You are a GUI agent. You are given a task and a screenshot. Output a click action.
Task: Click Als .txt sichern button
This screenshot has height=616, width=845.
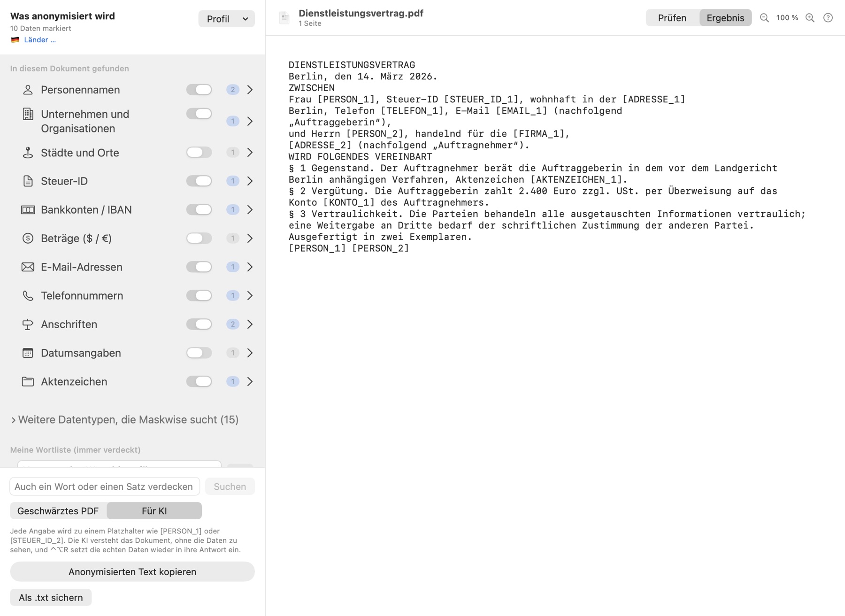[x=51, y=598]
